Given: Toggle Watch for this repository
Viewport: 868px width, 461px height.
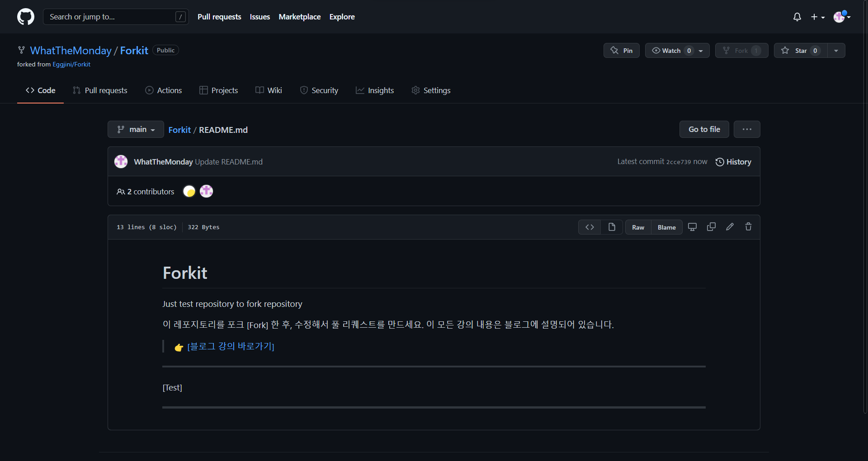Looking at the screenshot, I should pos(671,51).
